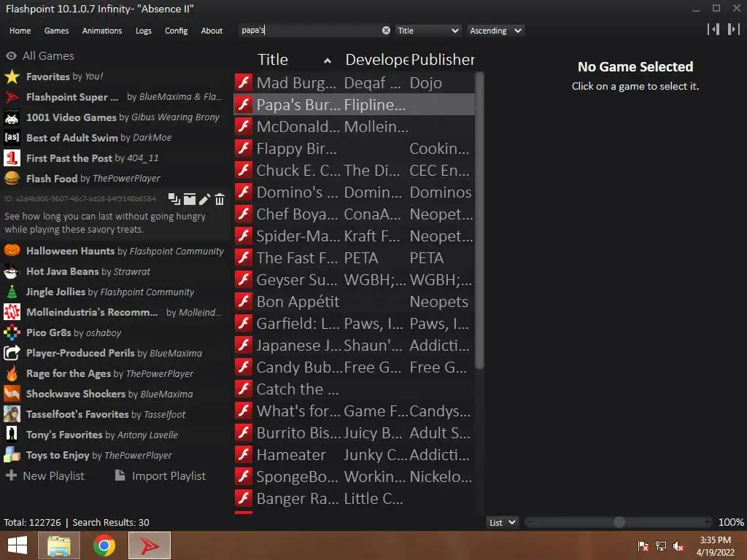The width and height of the screenshot is (747, 560).
Task: Select the Tasselfoot's Favorites avatar icon
Action: pyautogui.click(x=12, y=414)
